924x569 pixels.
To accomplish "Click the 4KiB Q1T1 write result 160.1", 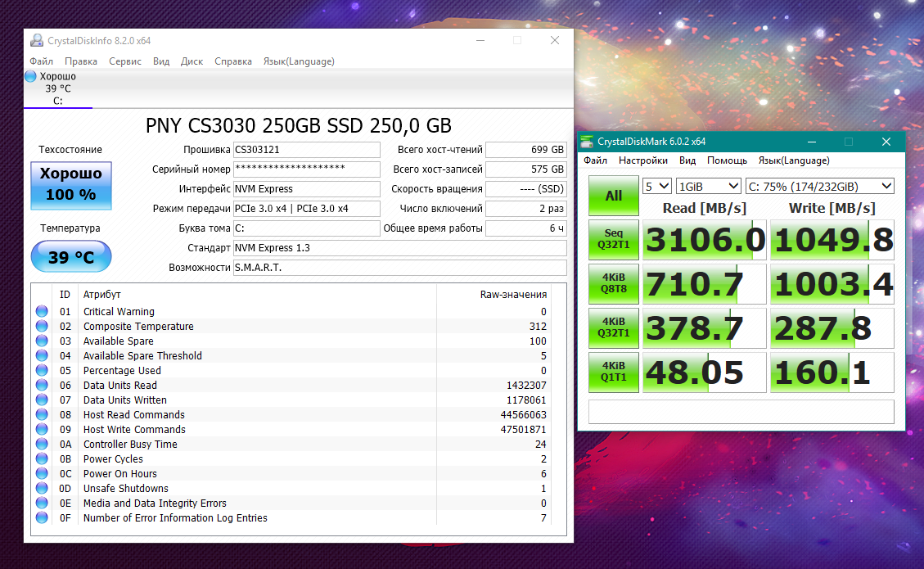I will point(832,373).
